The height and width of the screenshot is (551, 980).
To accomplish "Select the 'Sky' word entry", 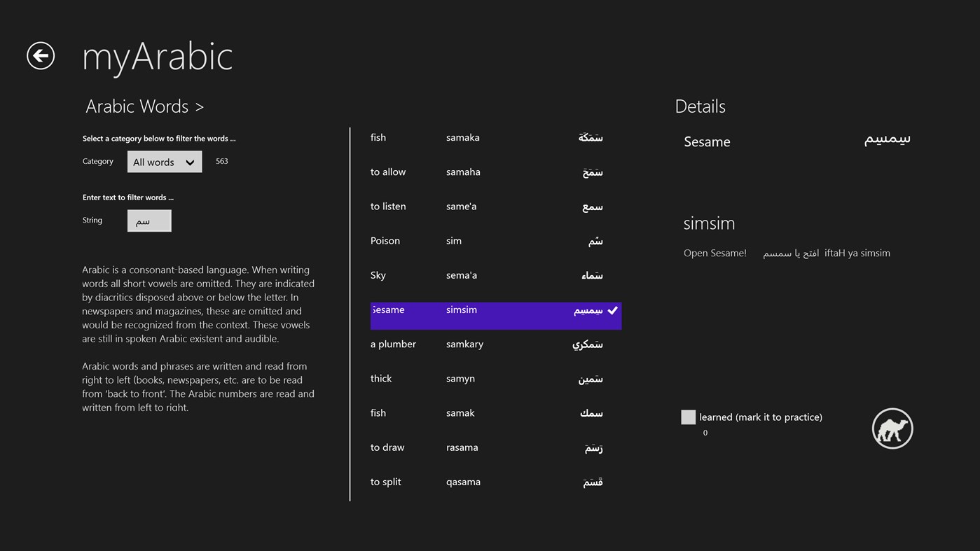I will click(x=378, y=274).
